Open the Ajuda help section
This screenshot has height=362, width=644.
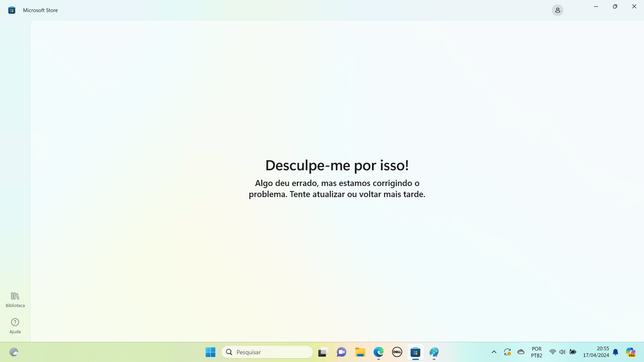[15, 326]
